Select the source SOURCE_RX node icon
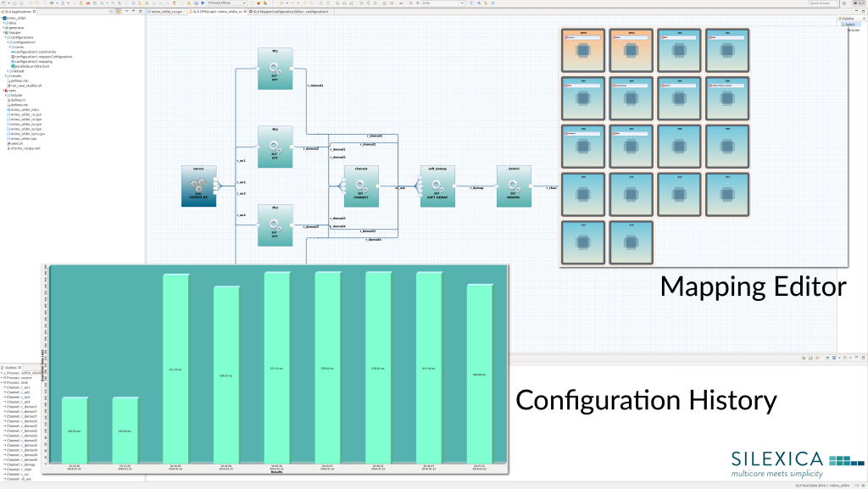Screen dimensions: 868x489 click(x=199, y=186)
